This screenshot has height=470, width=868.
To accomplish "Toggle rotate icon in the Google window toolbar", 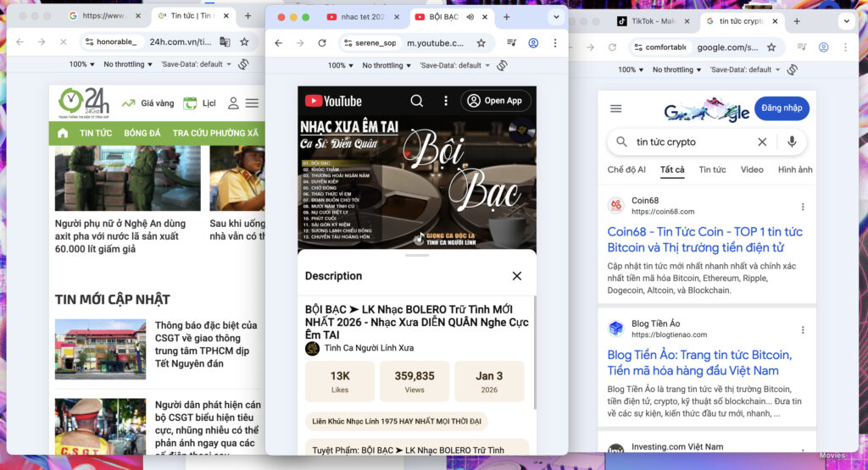I will (792, 69).
